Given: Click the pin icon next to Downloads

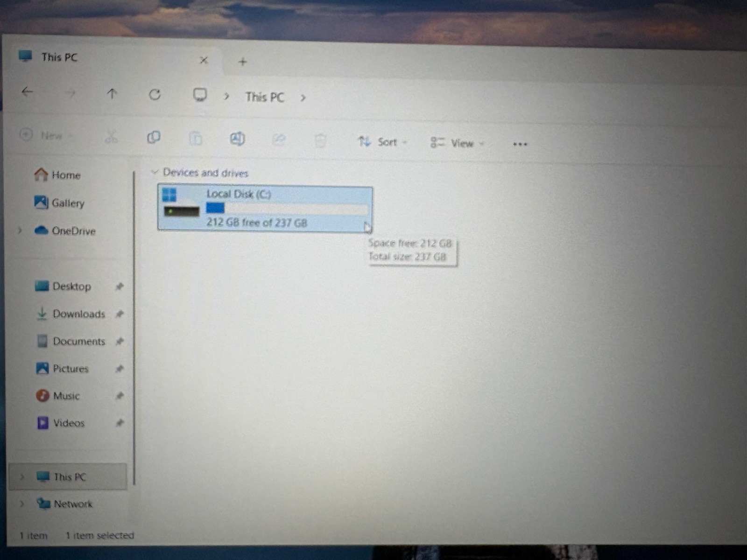Looking at the screenshot, I should [x=120, y=314].
